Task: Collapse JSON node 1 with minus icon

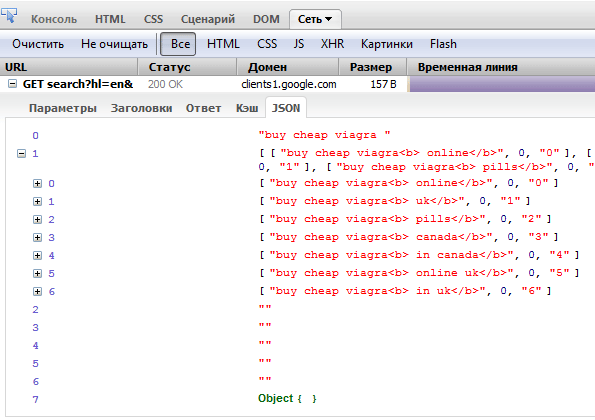Action: 22,153
